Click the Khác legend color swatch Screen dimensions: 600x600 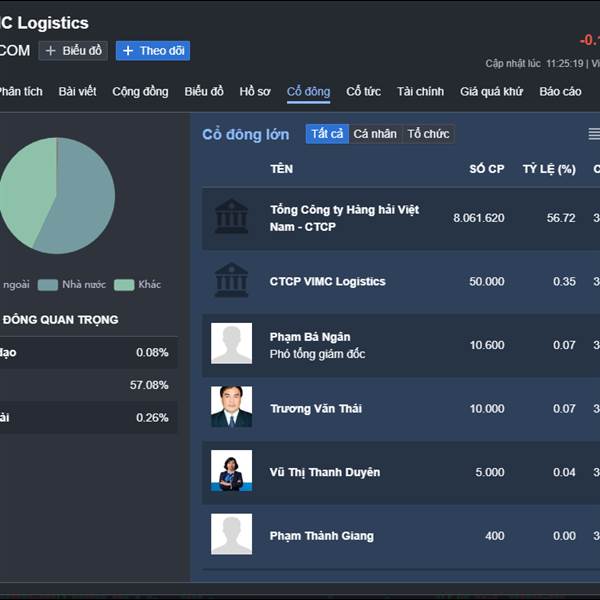pos(124,285)
